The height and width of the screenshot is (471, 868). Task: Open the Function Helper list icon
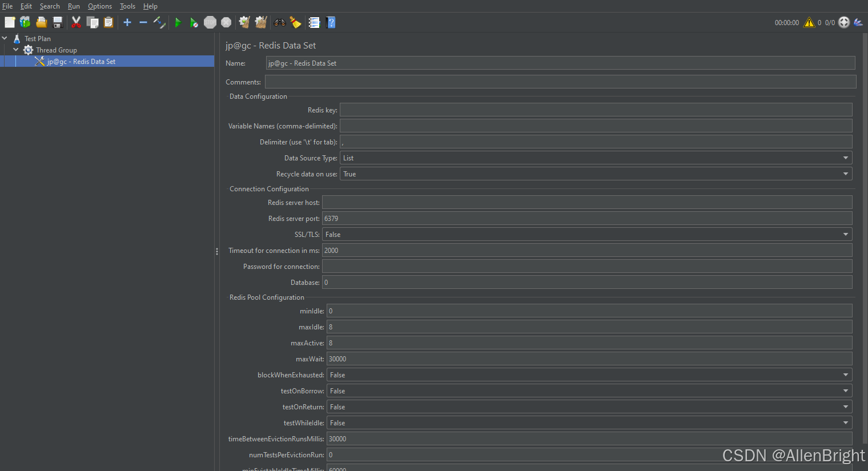[314, 22]
